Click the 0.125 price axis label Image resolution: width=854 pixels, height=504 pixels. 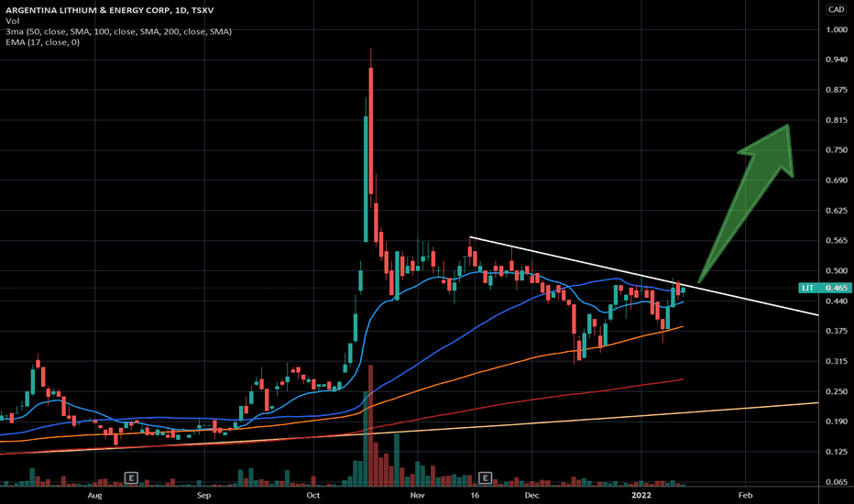tap(837, 452)
